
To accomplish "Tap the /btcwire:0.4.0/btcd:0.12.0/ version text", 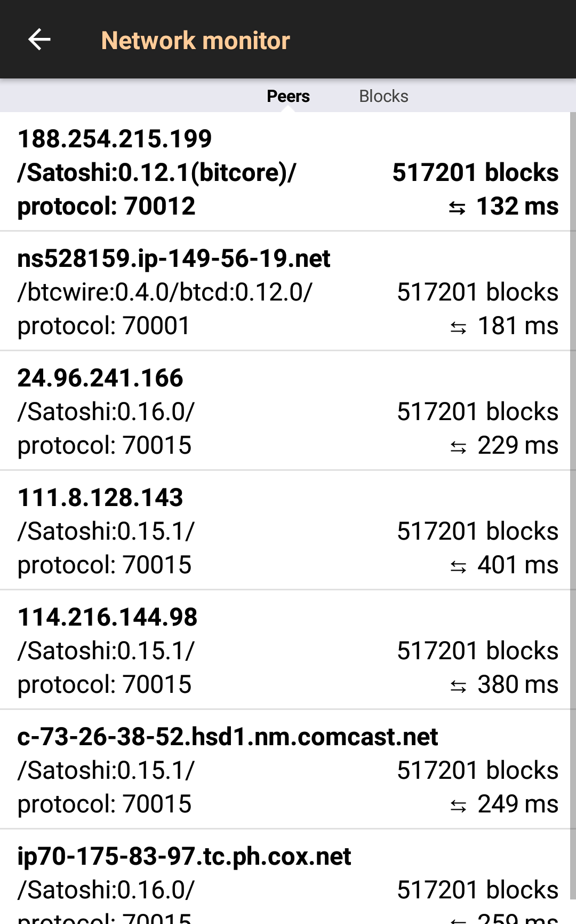I will point(165,292).
